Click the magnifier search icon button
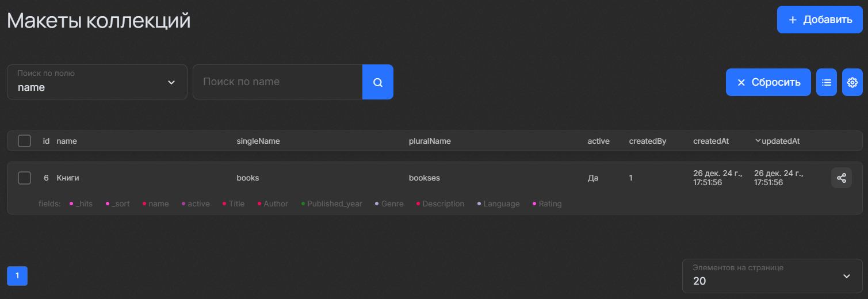This screenshot has width=868, height=299. pos(378,82)
